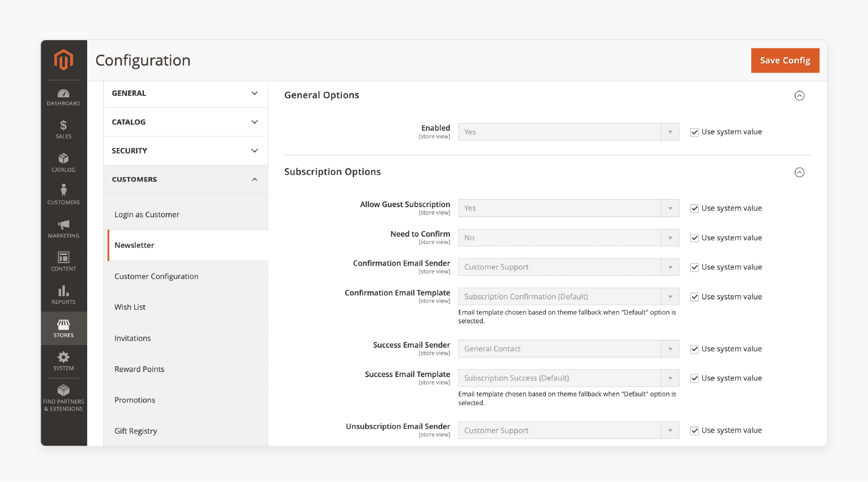Collapse the Subscription Options section
Image resolution: width=868 pixels, height=482 pixels.
(799, 172)
